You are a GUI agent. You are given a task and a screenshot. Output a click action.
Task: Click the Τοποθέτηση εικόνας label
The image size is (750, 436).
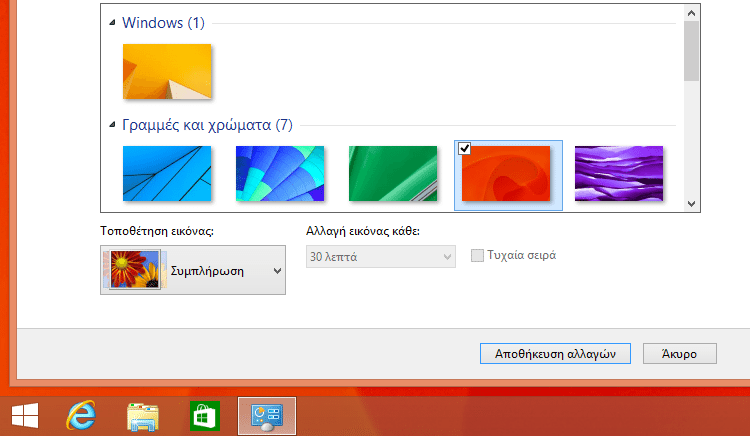pos(157,231)
